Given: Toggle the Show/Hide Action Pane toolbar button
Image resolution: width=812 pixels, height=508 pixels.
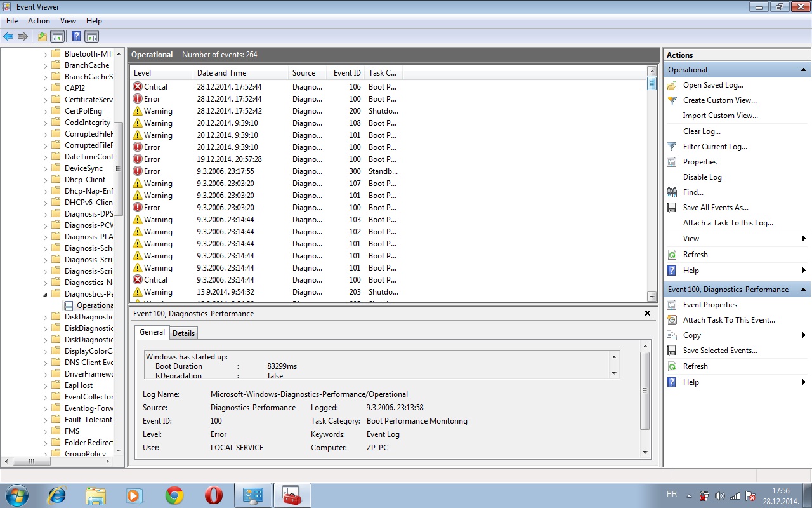Looking at the screenshot, I should 91,36.
